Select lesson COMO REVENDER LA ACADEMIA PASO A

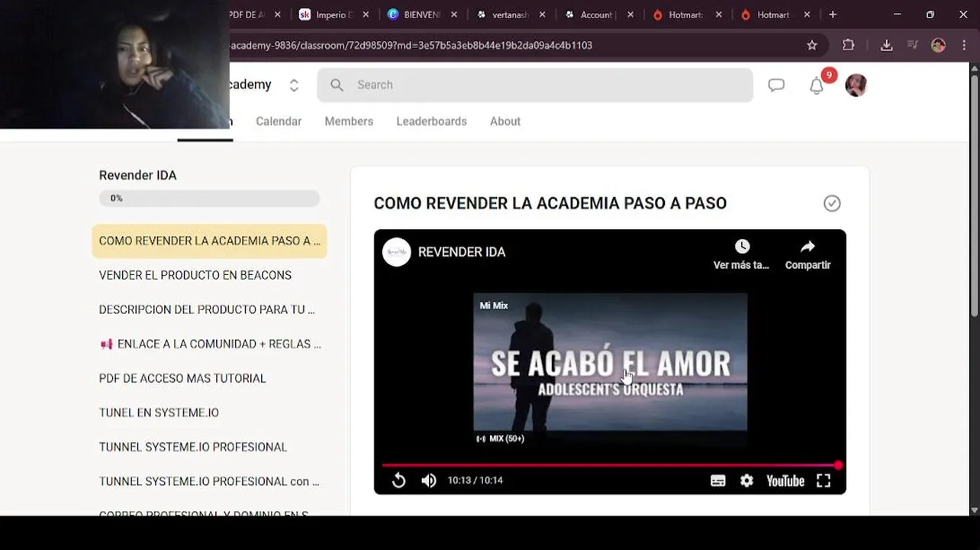tap(209, 241)
